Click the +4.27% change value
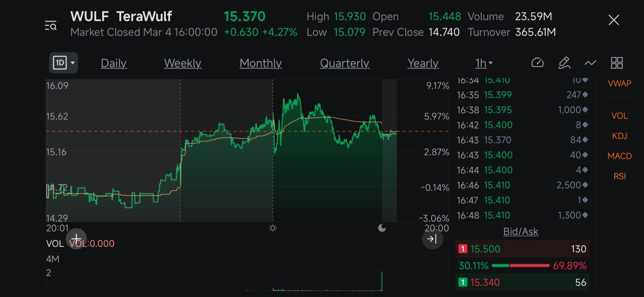Screen dimensions: 644x297 tap(280, 32)
